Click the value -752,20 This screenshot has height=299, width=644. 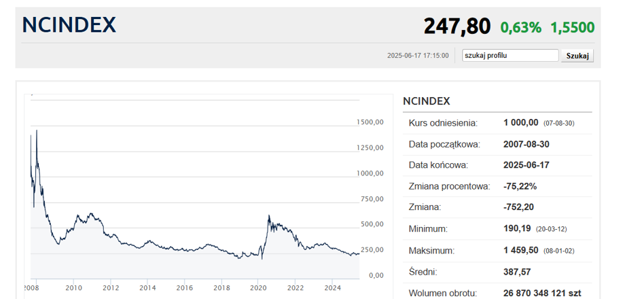point(518,207)
